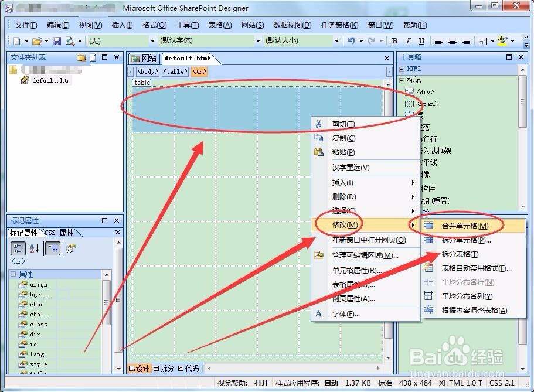The image size is (534, 392).
Task: Click the Align Left icon
Action: 438,41
